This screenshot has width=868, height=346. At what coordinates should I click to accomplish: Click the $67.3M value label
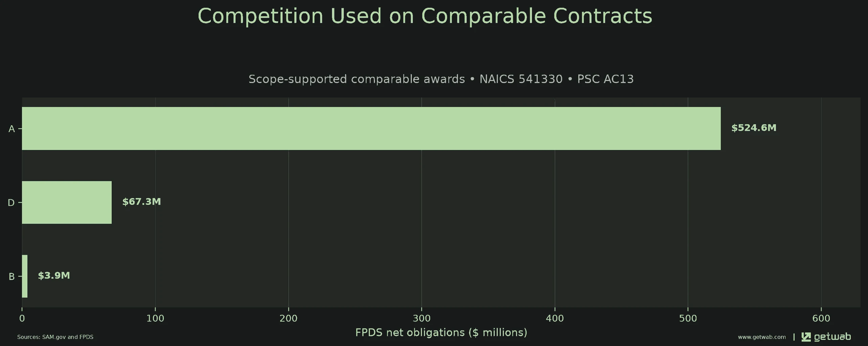click(141, 201)
